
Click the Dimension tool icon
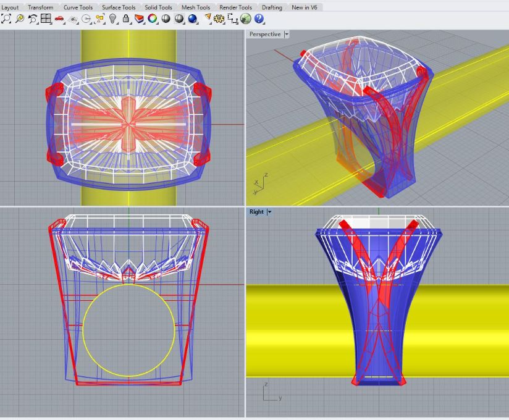pos(233,19)
